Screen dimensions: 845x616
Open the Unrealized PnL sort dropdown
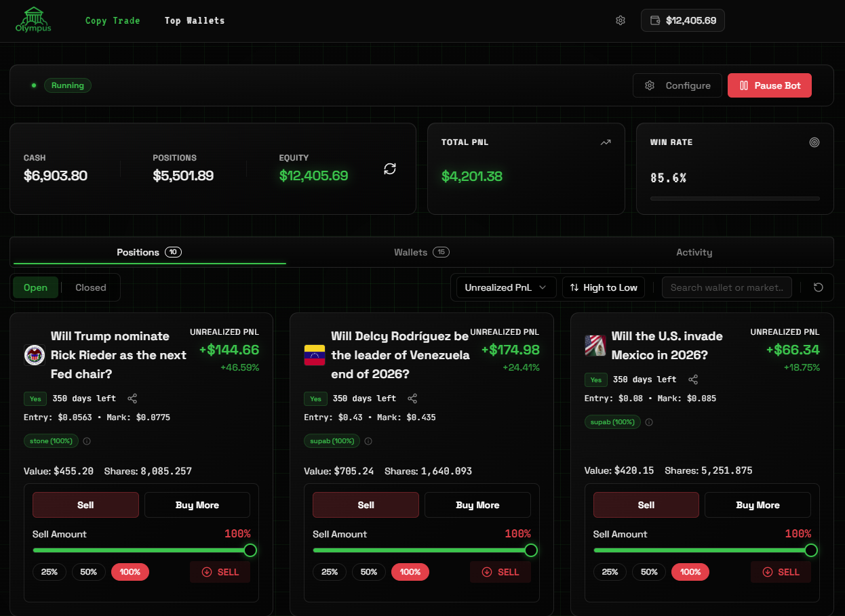point(506,287)
